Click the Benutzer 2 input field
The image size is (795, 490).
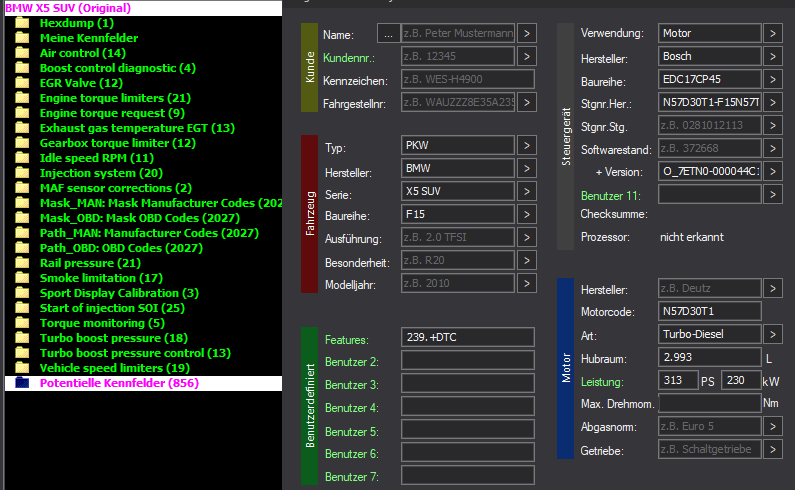coord(467,360)
